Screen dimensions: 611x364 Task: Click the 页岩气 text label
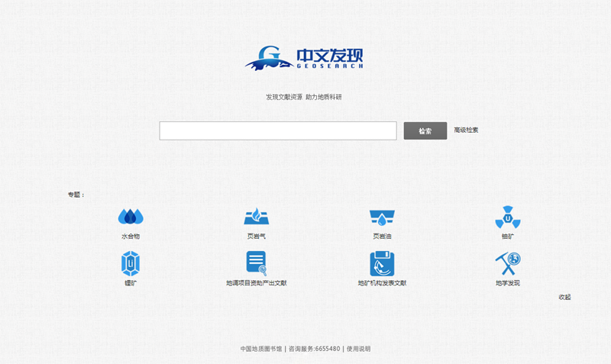click(x=256, y=237)
